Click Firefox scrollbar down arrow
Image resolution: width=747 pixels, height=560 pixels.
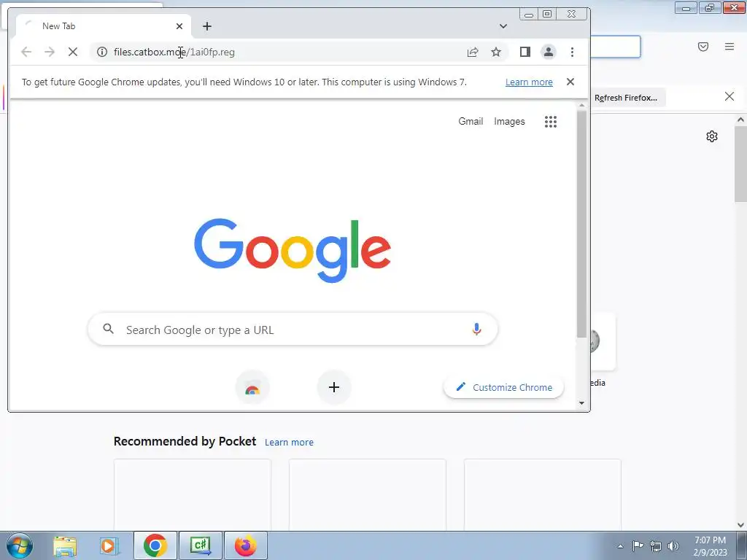click(x=741, y=525)
